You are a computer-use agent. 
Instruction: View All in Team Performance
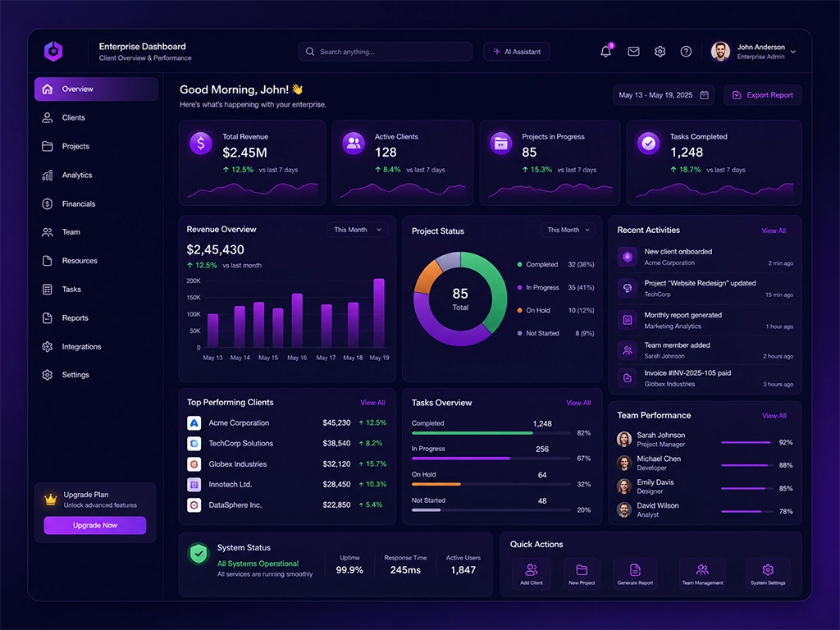tap(774, 416)
